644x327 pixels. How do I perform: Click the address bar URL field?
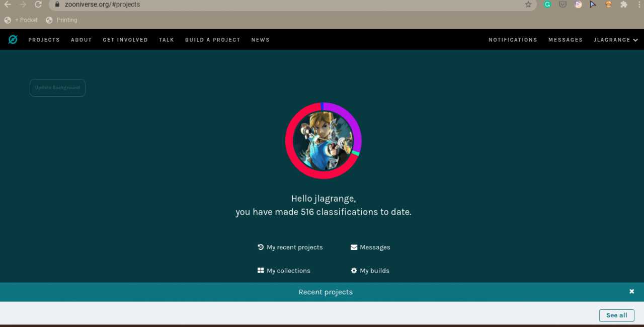(292, 5)
